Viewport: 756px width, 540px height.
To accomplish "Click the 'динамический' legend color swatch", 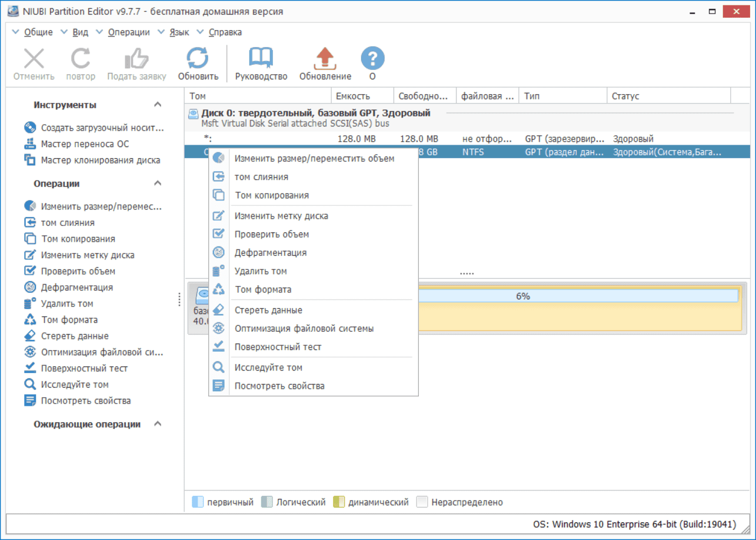I will pos(338,502).
